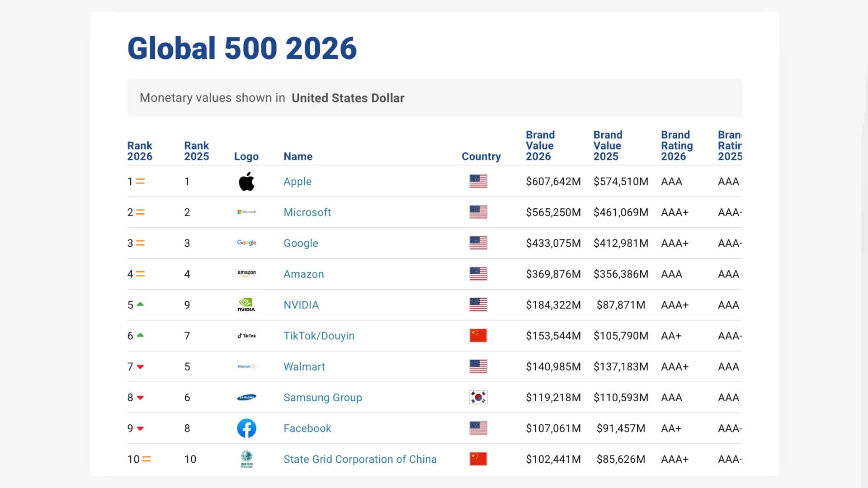Viewport: 868px width, 488px height.
Task: Click the Samsung Group logo
Action: coord(246,398)
